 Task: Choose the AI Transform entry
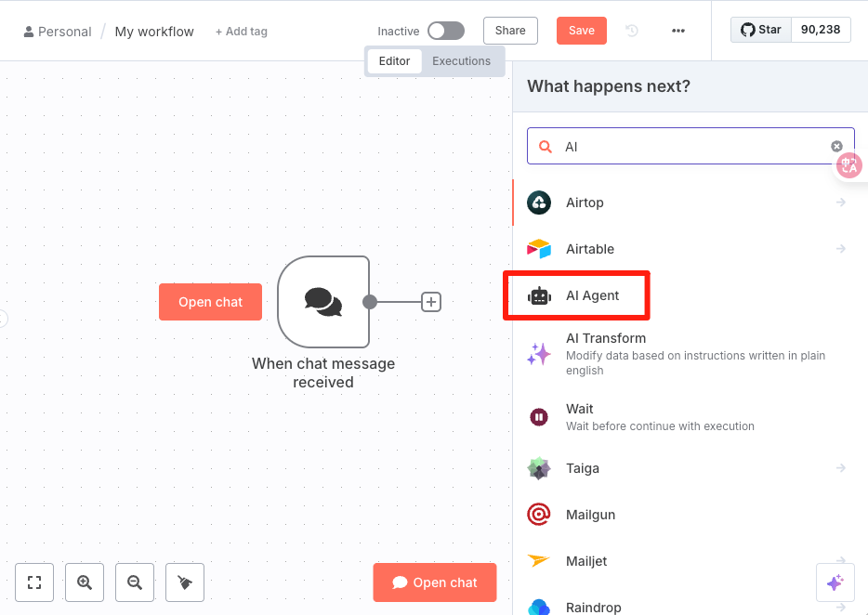click(x=690, y=354)
